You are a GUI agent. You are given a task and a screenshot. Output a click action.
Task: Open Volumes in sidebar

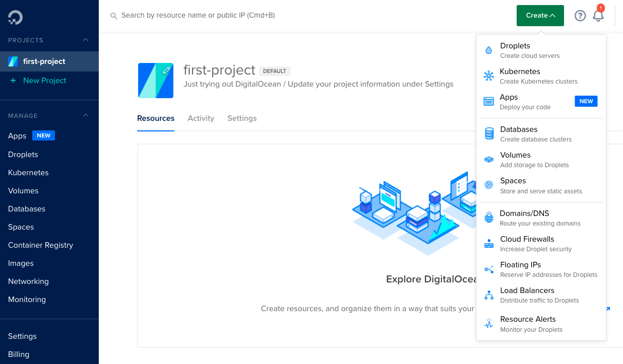click(23, 191)
